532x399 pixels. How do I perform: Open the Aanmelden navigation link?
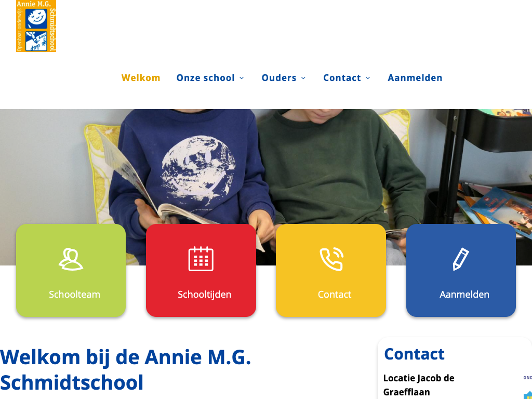[x=415, y=78]
